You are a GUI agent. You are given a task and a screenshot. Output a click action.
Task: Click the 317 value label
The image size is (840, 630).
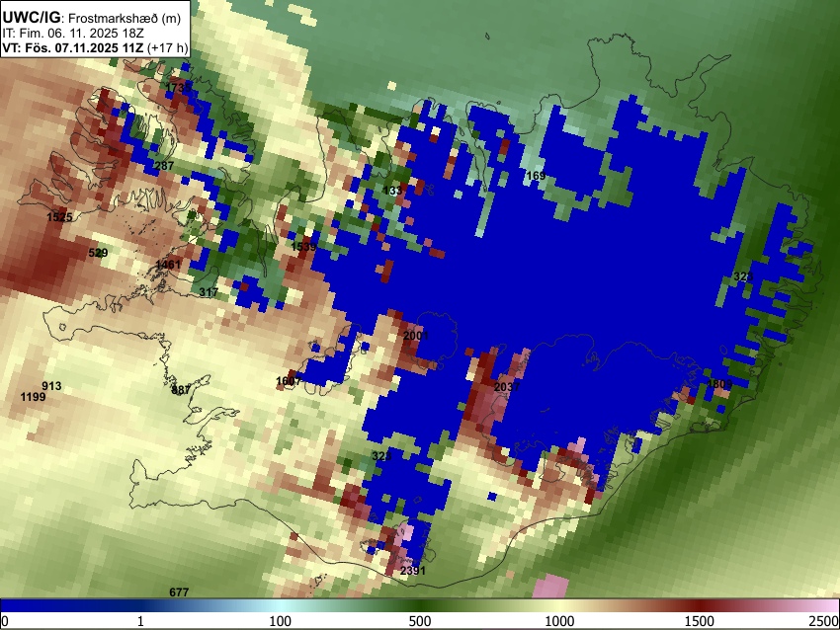[209, 292]
